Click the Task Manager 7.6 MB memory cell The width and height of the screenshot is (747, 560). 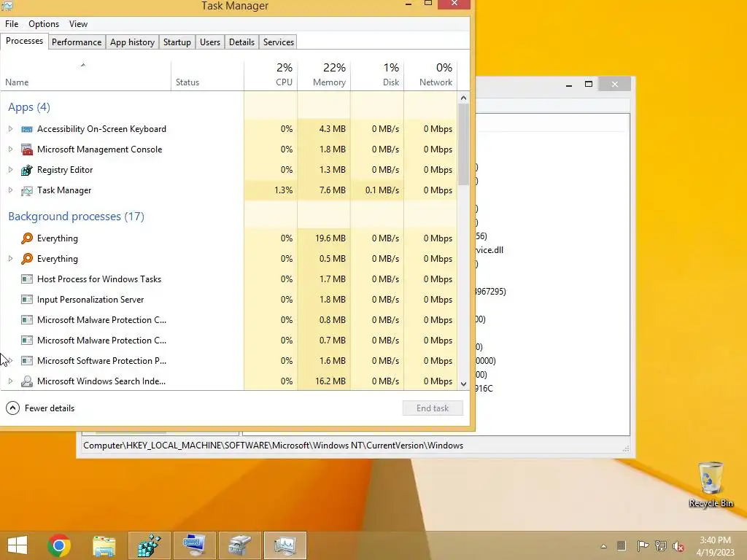click(324, 190)
